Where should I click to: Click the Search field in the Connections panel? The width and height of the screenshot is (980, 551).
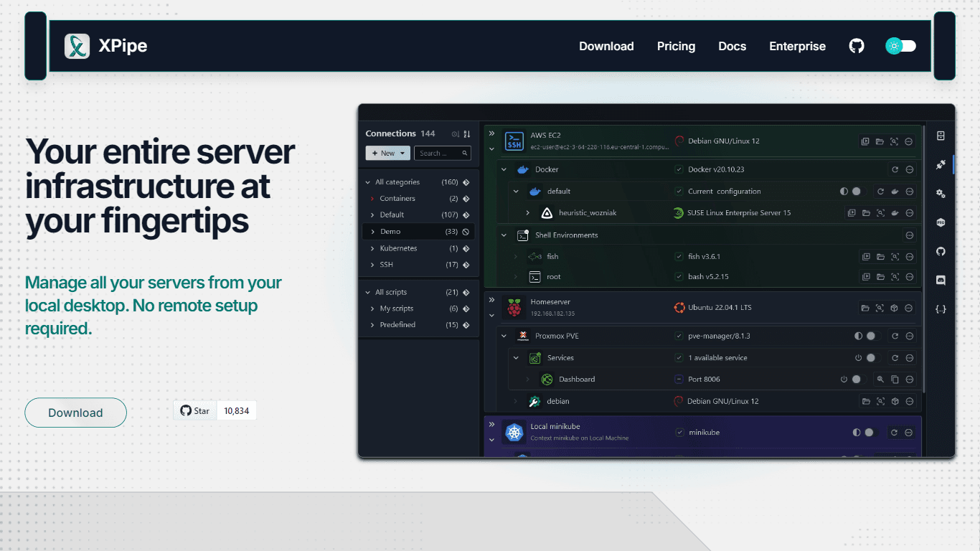pyautogui.click(x=443, y=153)
